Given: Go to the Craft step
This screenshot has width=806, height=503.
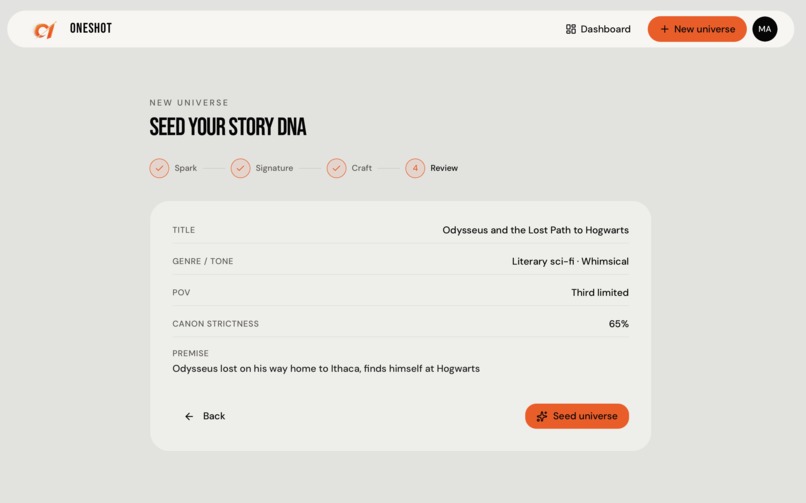Looking at the screenshot, I should click(350, 168).
